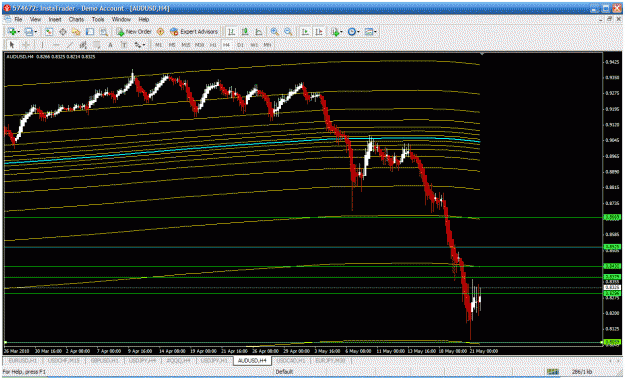Click the 0.9425 price scale label

point(613,62)
